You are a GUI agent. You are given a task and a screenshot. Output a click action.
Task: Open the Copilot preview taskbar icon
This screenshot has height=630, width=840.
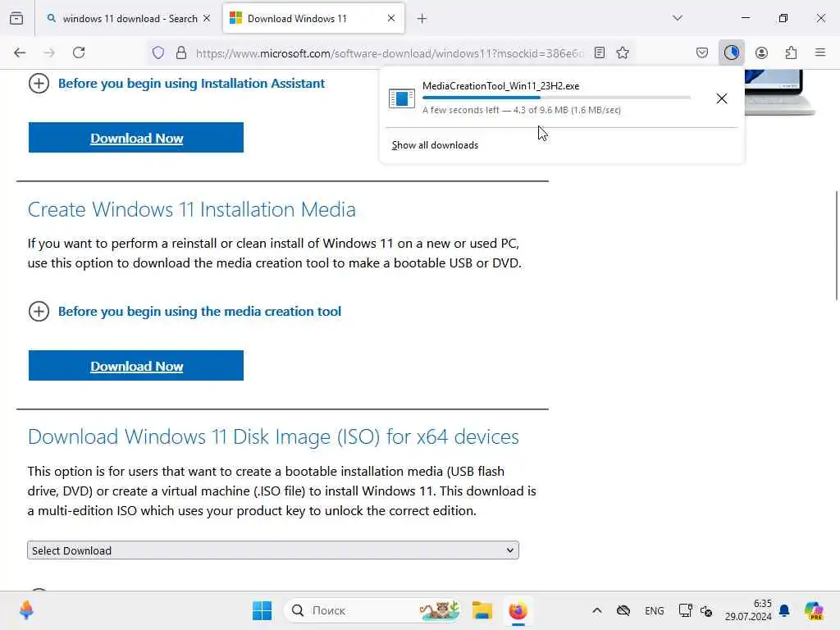[x=814, y=610]
